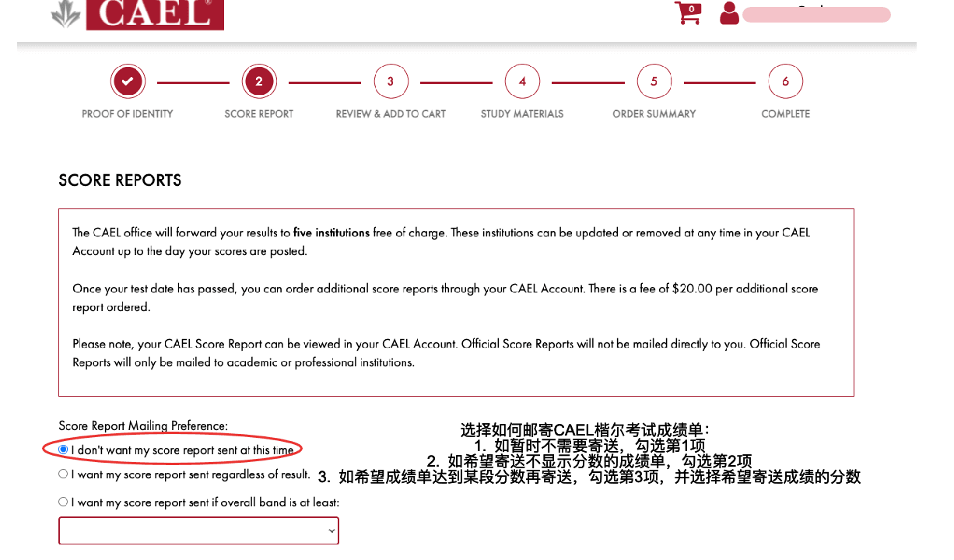Viewport: 954px width, 560px height.
Task: Select "I don't want my score report sent" radio
Action: point(63,450)
